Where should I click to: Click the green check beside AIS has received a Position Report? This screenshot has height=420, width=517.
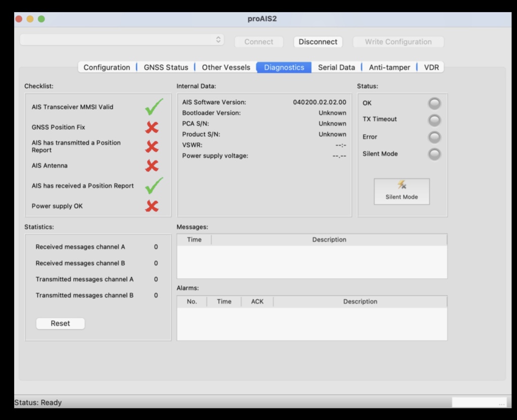[x=154, y=186]
